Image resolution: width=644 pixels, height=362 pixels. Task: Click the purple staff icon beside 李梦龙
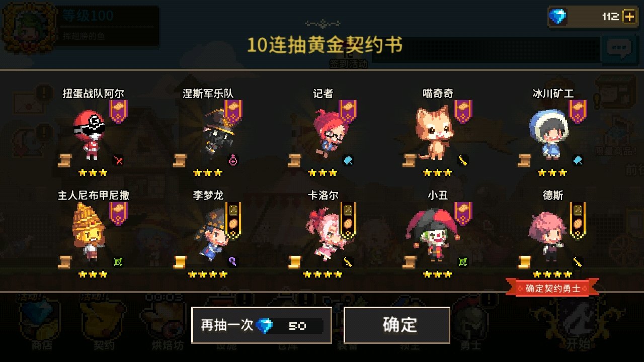tap(232, 261)
